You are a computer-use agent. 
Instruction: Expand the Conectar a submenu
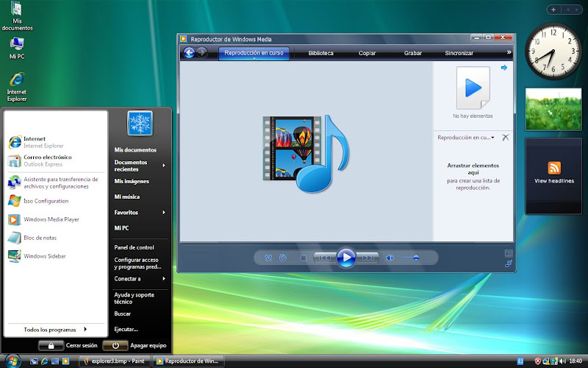click(x=140, y=279)
